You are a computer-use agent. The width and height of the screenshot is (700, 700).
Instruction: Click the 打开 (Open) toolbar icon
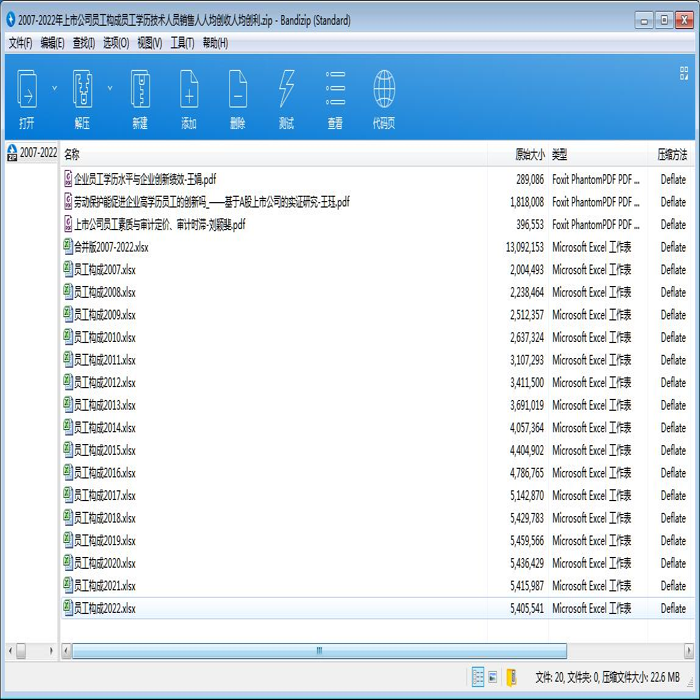(27, 99)
